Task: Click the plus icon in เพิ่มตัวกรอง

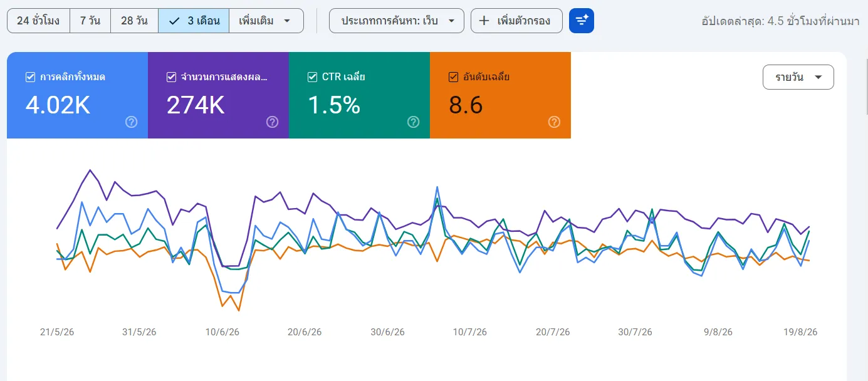Action: pos(484,21)
